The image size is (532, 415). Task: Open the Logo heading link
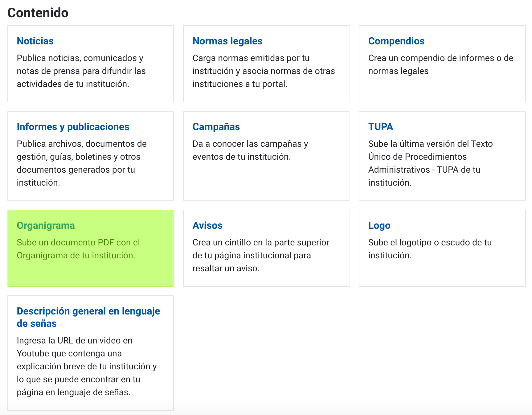tap(379, 225)
